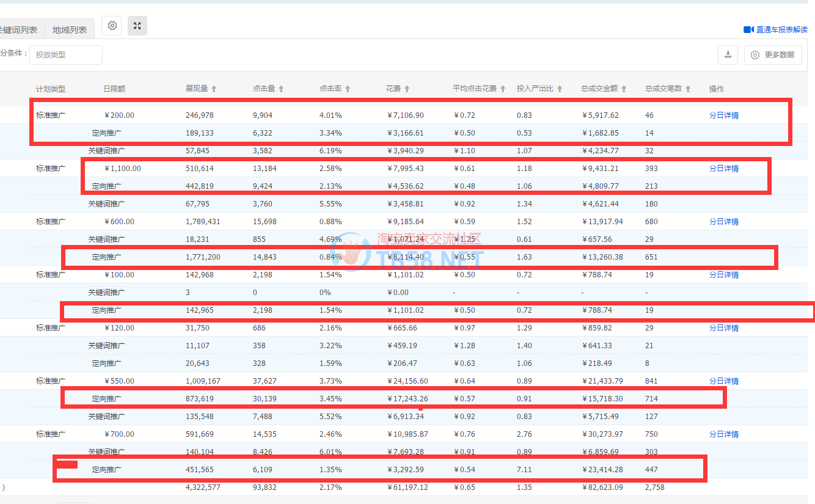The width and height of the screenshot is (815, 504).
Task: Sort by 点击率 column arrow
Action: [348, 89]
